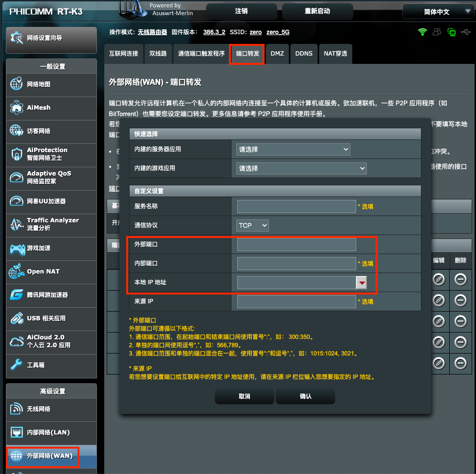Expand the 本地 IP 地址 client list arrow
This screenshot has height=474, width=476.
click(x=362, y=282)
